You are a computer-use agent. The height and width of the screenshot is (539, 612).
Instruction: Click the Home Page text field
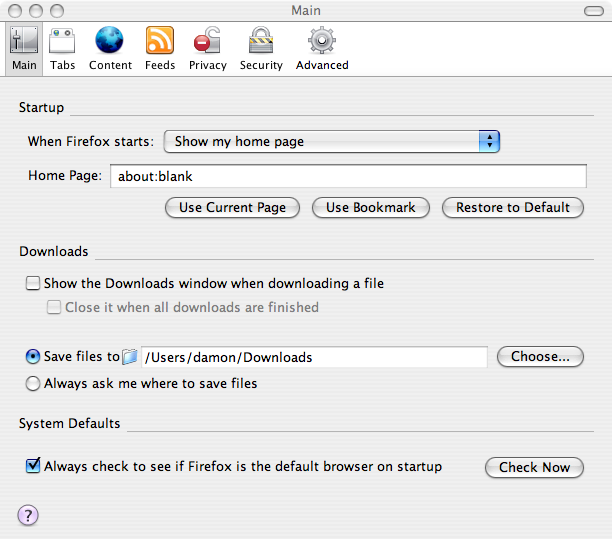[348, 176]
